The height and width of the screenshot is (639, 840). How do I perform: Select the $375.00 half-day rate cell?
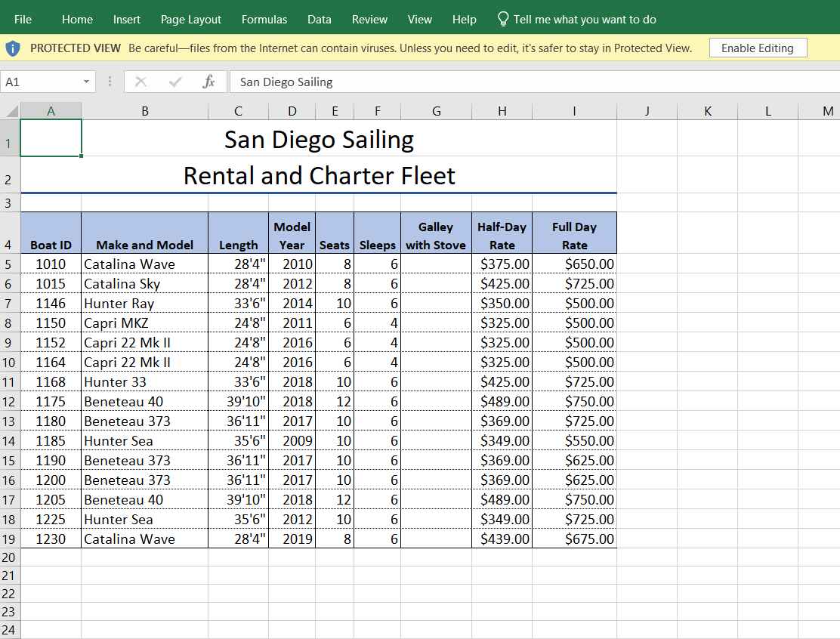coord(502,264)
